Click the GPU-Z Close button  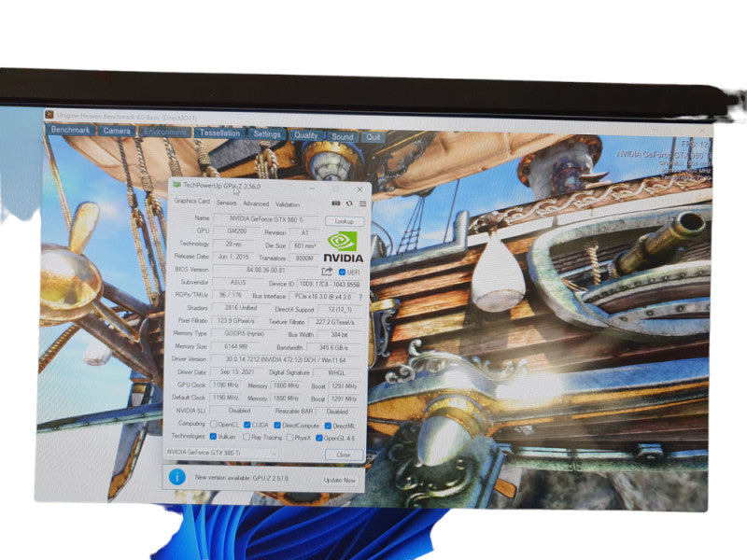[x=344, y=455]
